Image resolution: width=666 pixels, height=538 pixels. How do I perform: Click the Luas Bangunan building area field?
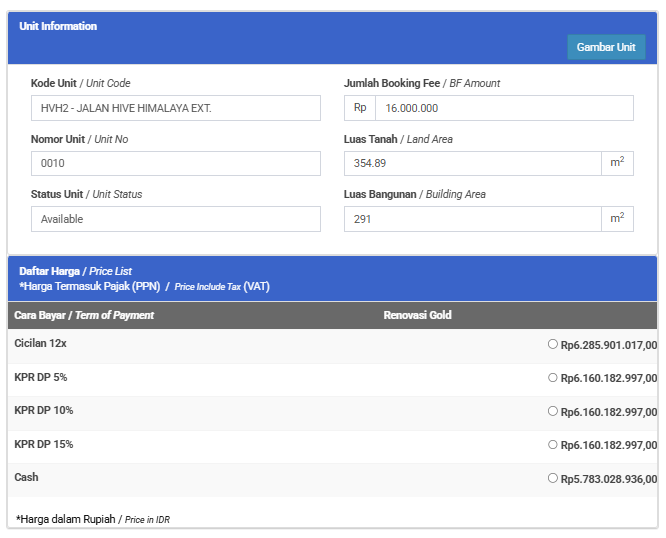pos(472,219)
